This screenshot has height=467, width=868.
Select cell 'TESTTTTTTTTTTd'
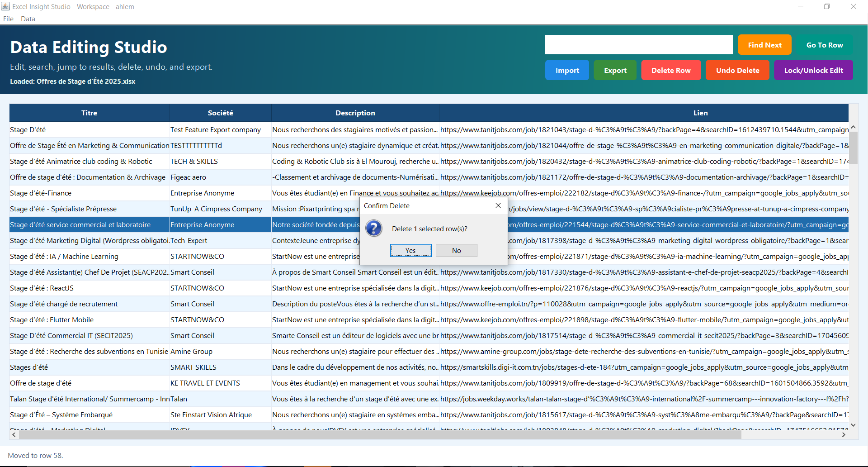point(221,145)
